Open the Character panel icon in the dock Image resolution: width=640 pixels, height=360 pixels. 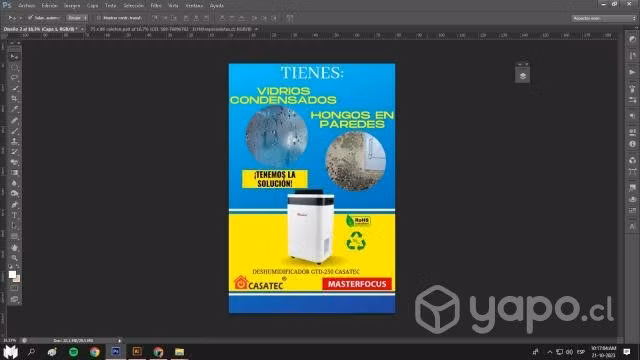632,227
